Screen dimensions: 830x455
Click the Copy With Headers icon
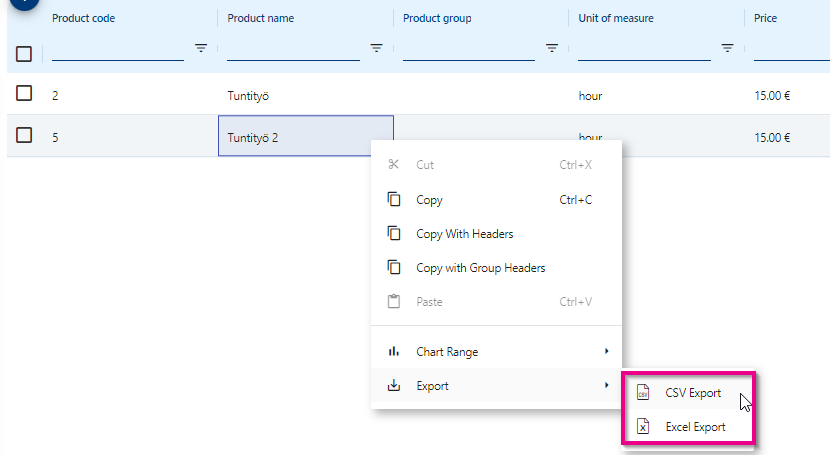[x=394, y=234]
